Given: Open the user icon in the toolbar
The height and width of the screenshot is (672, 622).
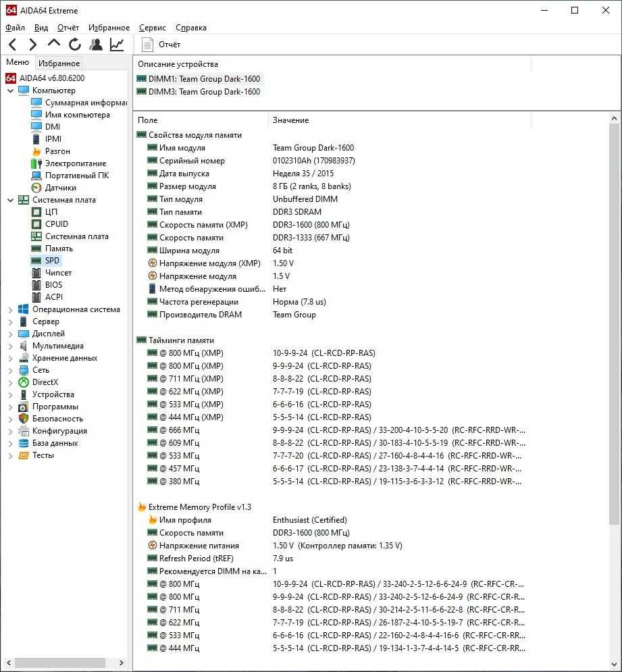Looking at the screenshot, I should [96, 44].
